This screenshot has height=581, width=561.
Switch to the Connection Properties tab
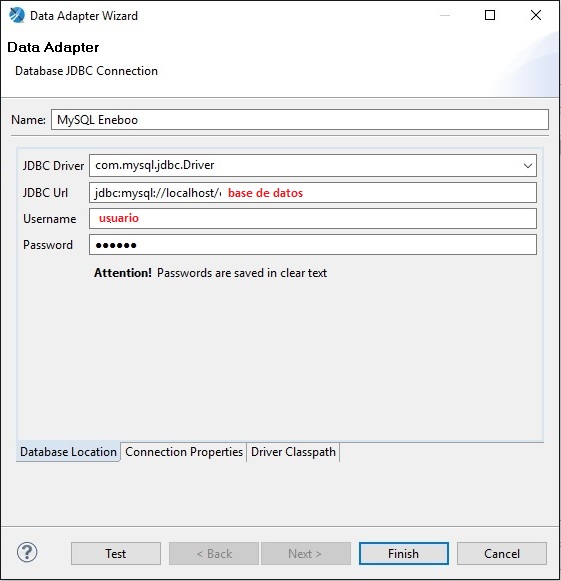(184, 452)
